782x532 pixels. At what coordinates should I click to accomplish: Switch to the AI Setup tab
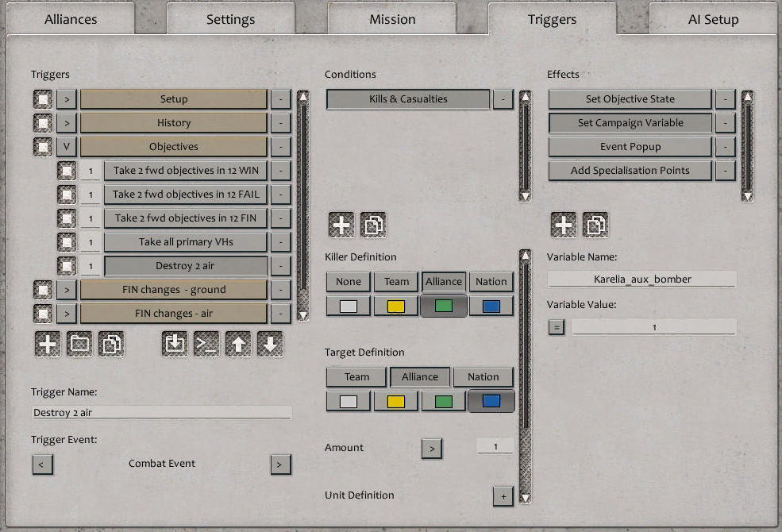point(712,20)
